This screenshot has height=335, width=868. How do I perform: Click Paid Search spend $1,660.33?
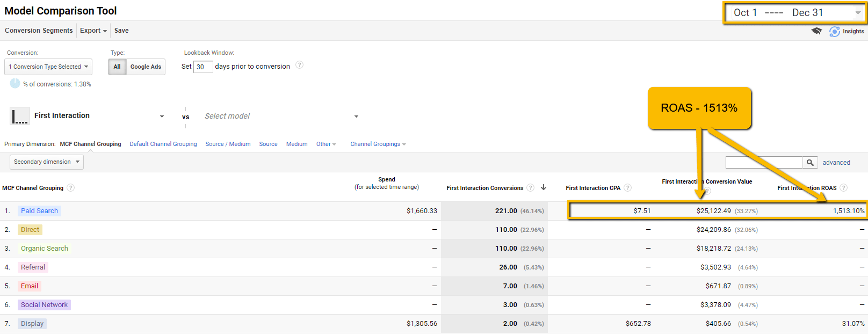pos(422,211)
